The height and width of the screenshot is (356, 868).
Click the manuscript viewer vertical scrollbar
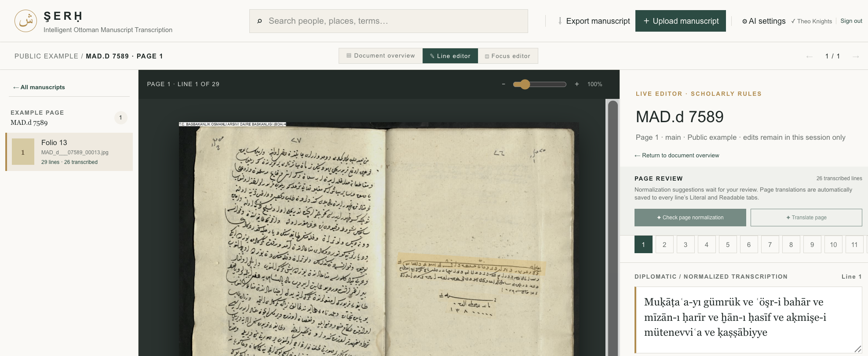point(613,228)
